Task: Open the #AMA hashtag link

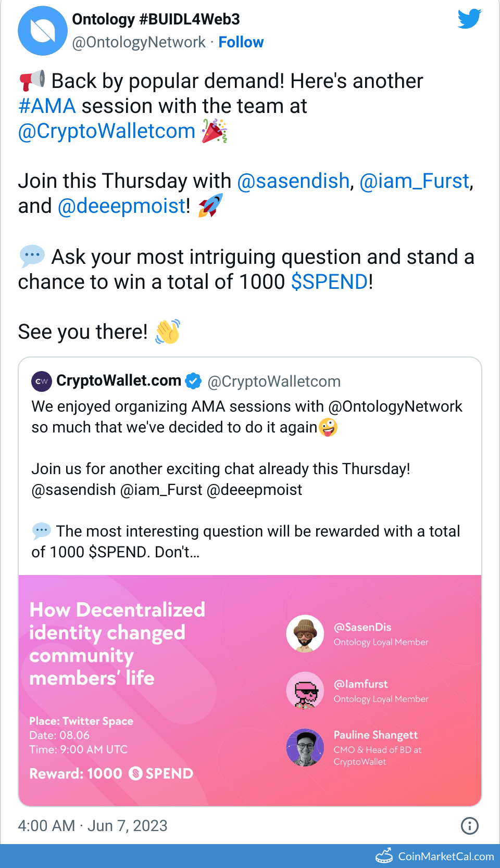Action: pos(47,106)
